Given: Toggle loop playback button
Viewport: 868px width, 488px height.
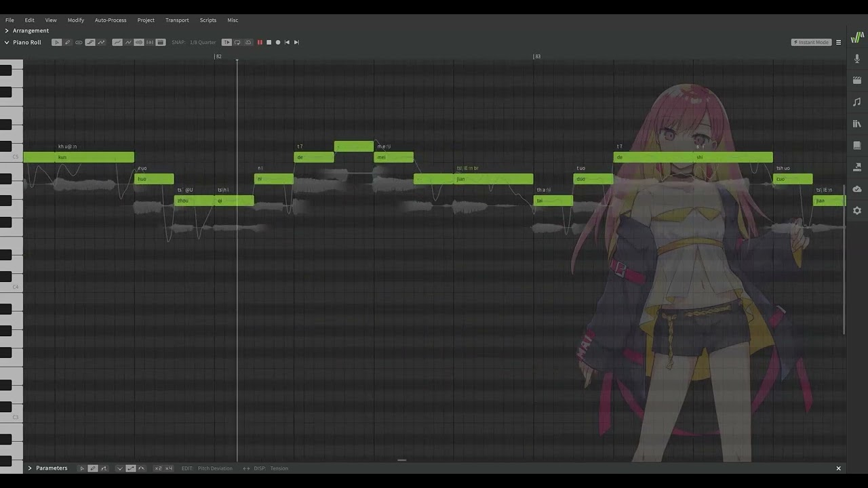Looking at the screenshot, I should click(237, 42).
